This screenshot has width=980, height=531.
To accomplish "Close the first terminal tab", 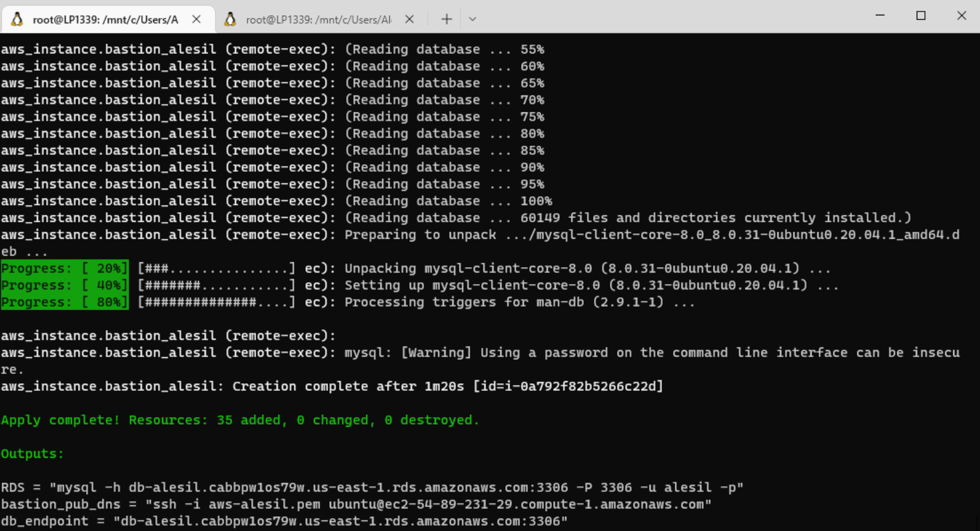I will (196, 18).
